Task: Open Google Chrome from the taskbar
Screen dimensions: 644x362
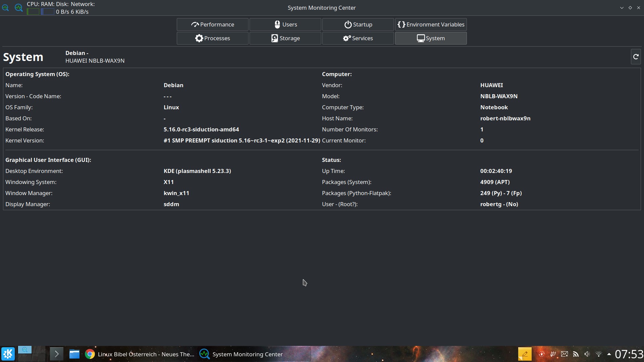Action: pyautogui.click(x=90, y=354)
